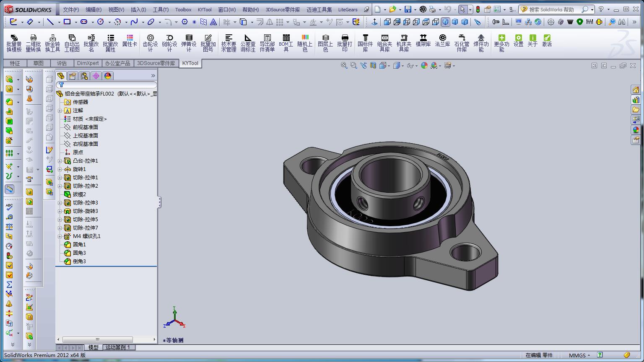
Task: Click the edit appearance color ball icon
Action: pos(424,65)
